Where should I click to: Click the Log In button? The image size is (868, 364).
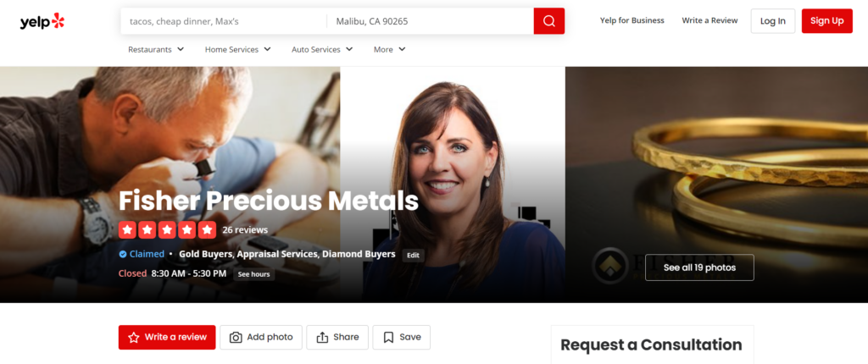[x=773, y=21]
